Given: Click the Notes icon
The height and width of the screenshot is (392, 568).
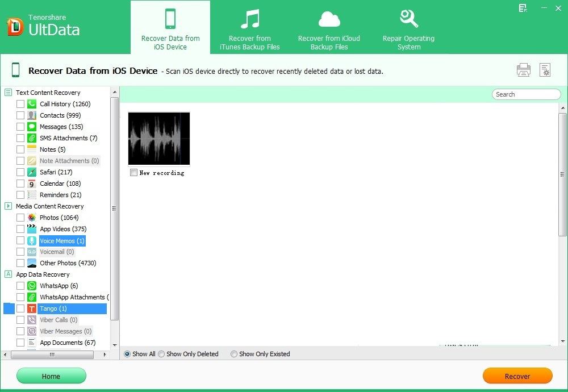Looking at the screenshot, I should click(32, 149).
